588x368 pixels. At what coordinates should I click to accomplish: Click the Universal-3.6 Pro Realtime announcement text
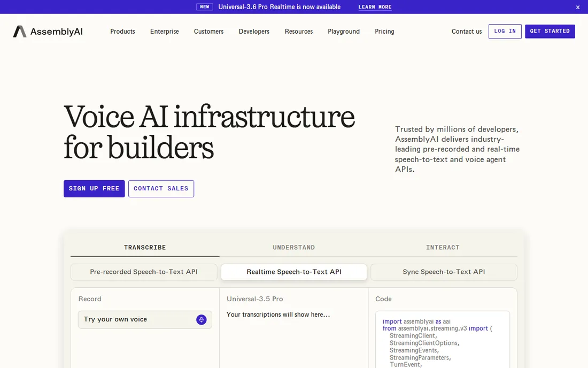click(x=280, y=7)
